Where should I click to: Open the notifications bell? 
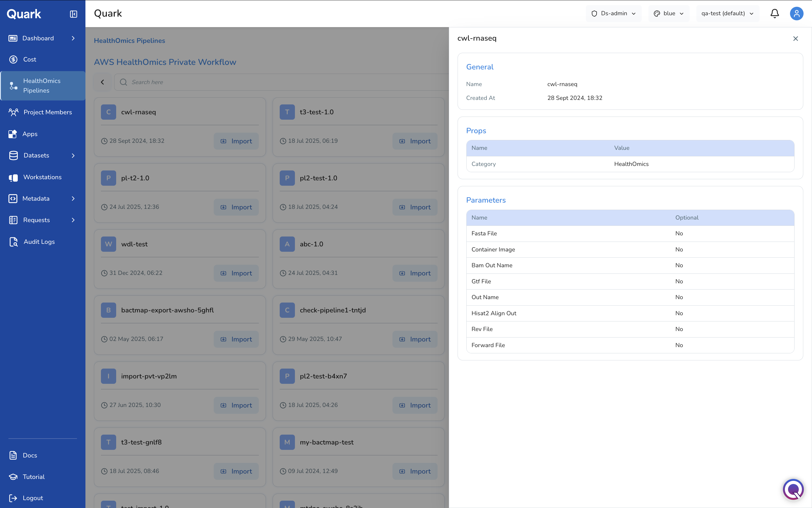tap(775, 14)
